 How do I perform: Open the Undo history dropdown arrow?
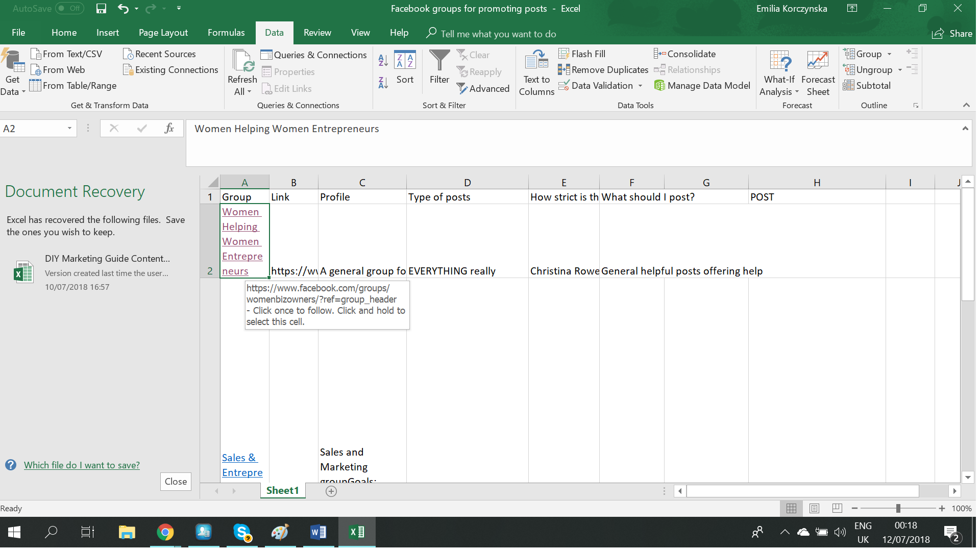coord(137,9)
